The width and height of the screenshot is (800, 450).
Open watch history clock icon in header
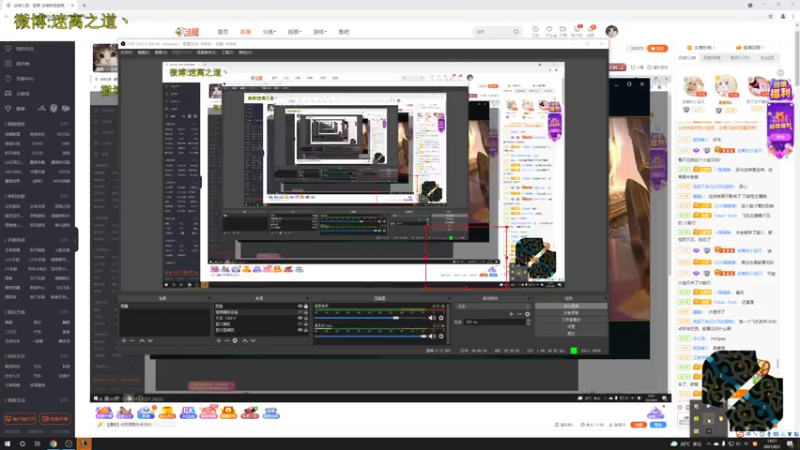tap(535, 30)
